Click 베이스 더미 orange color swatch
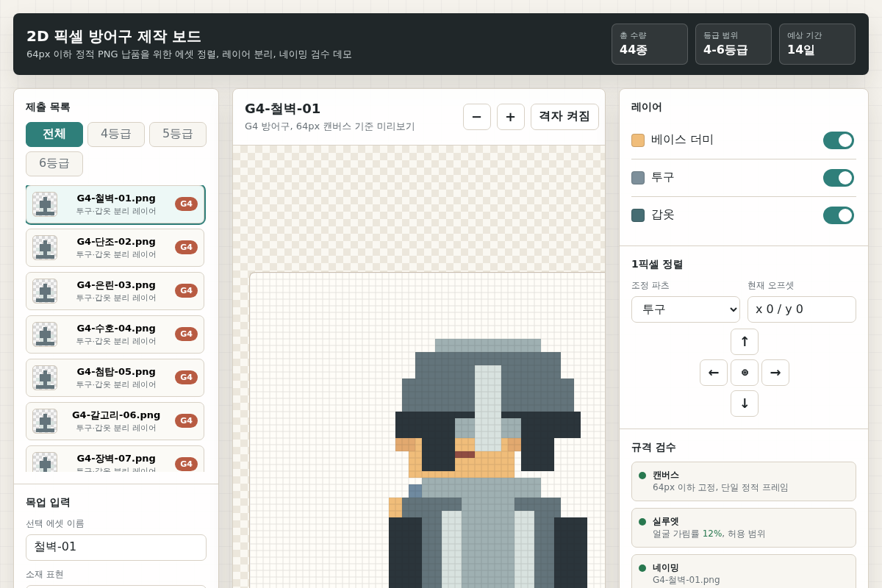882x588 pixels. (x=638, y=140)
